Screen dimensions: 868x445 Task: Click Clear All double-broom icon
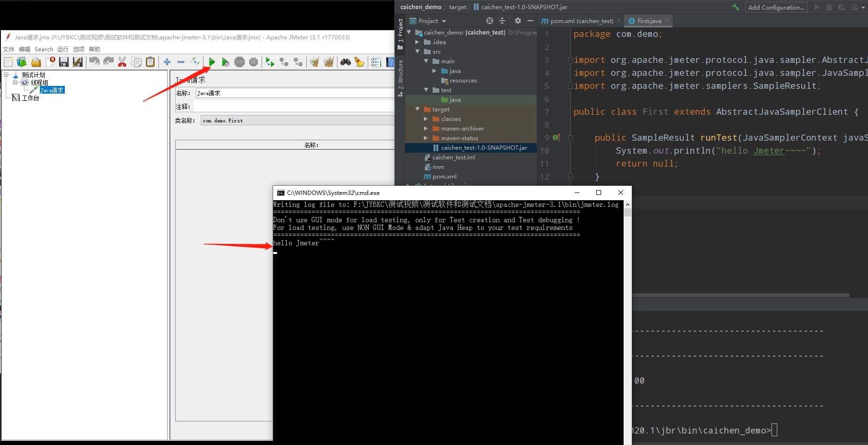pos(329,62)
